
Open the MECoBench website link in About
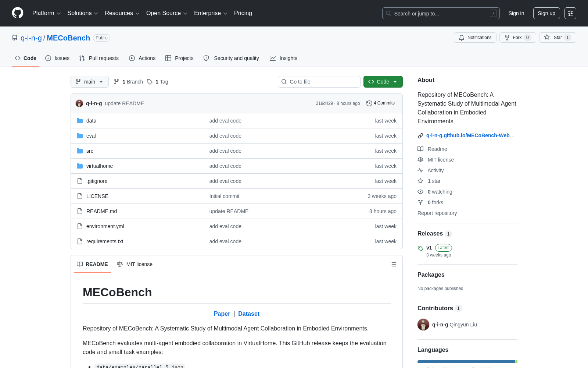click(470, 135)
